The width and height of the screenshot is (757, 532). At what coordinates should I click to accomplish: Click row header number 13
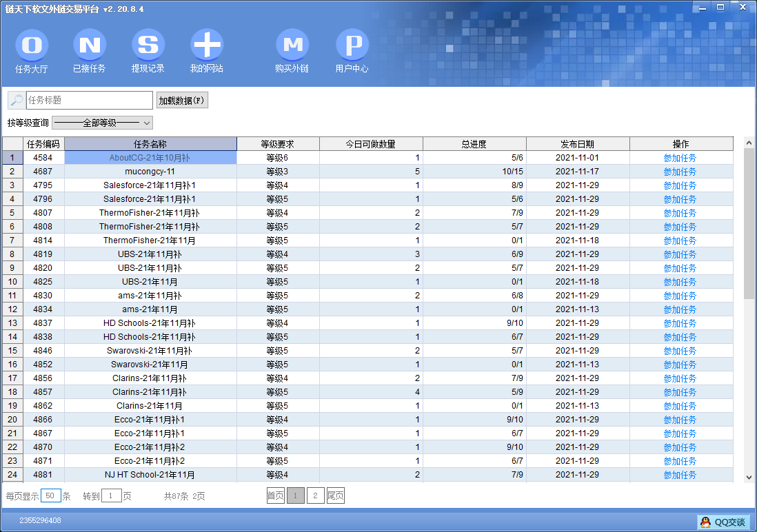(x=12, y=323)
